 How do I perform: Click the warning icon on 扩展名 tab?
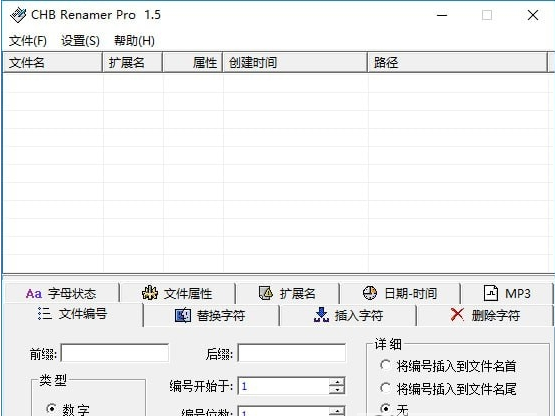point(266,293)
